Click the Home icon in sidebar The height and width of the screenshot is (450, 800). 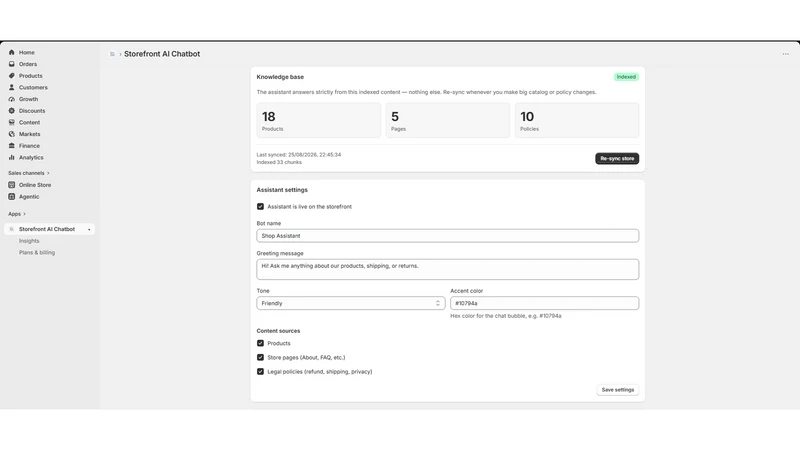(x=12, y=53)
